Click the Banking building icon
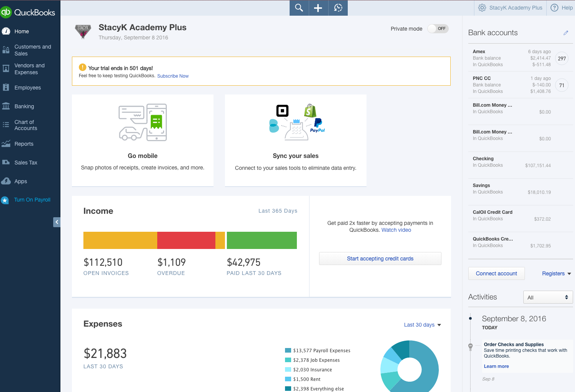 (x=6, y=106)
